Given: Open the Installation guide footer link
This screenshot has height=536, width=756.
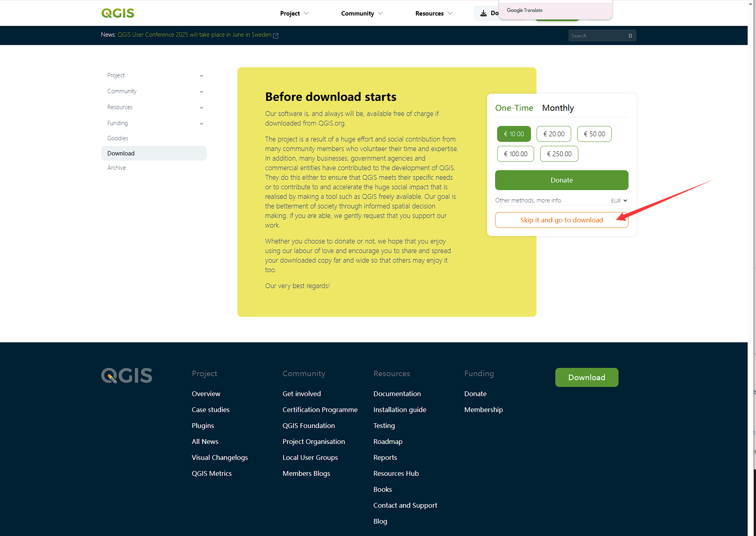Looking at the screenshot, I should tap(400, 410).
